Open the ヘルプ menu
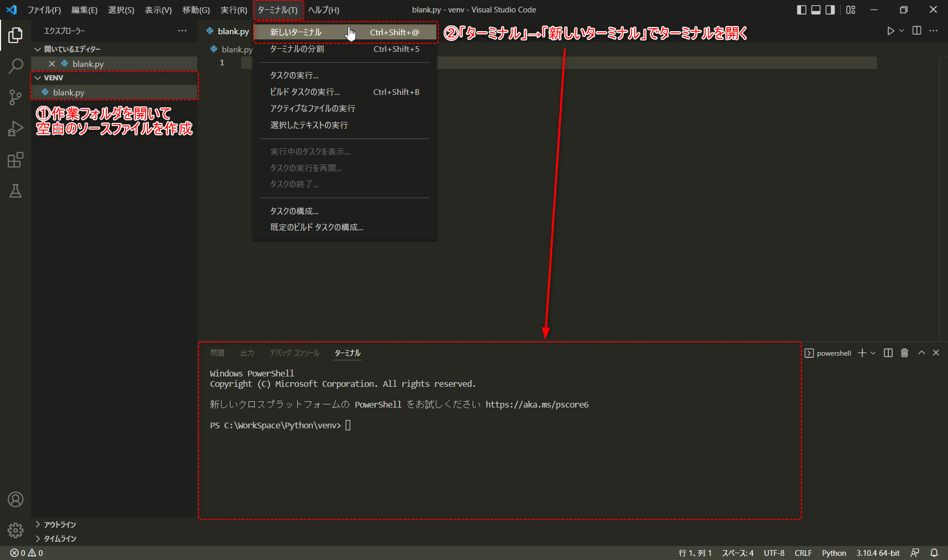This screenshot has height=560, width=948. point(323,9)
